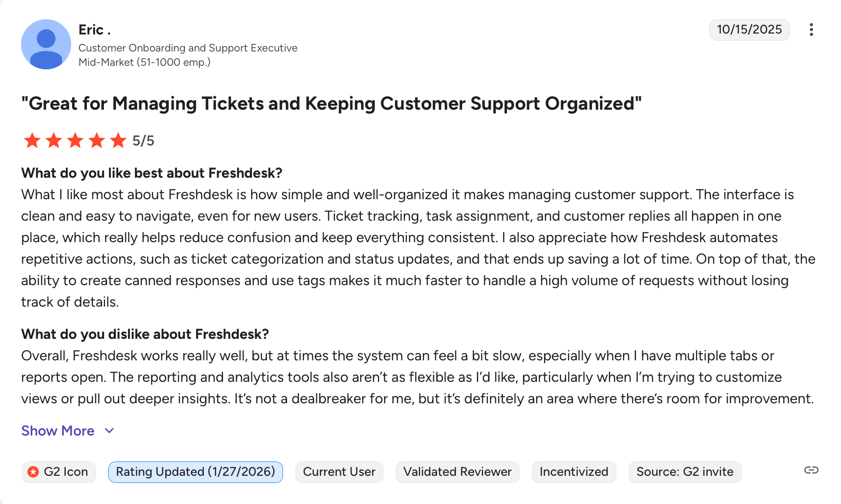Click the Source: G2 invite tag
Viewport: 841px width, 504px height.
pyautogui.click(x=685, y=472)
